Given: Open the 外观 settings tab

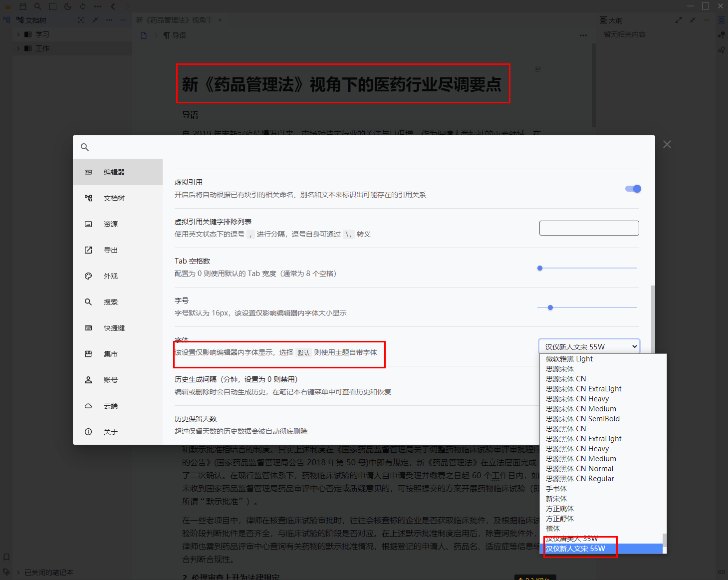Looking at the screenshot, I should 118,276.
